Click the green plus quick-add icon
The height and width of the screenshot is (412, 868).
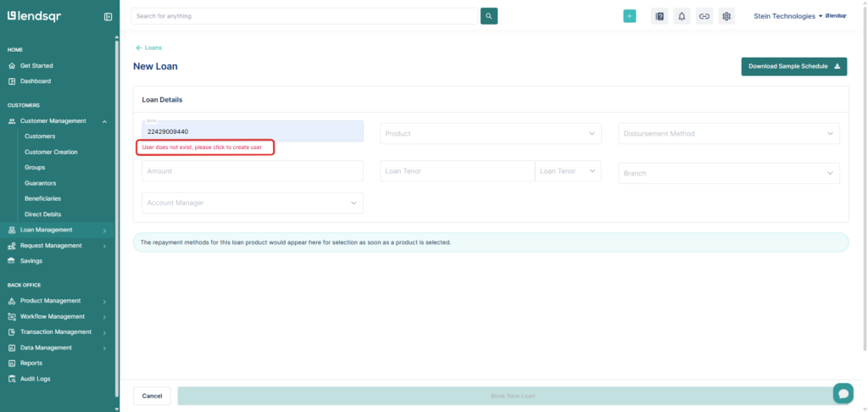tap(629, 16)
